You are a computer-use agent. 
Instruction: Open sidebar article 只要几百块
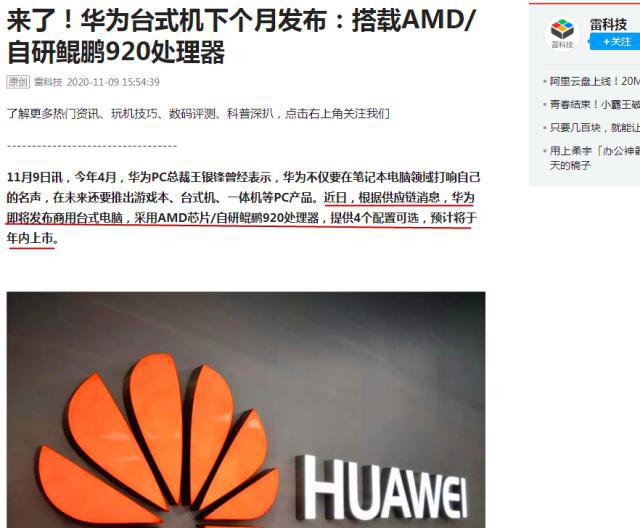click(x=595, y=128)
